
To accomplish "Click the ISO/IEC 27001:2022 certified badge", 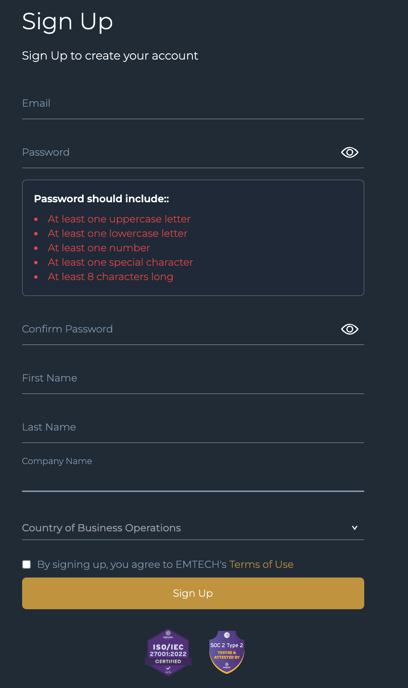I will (x=168, y=652).
